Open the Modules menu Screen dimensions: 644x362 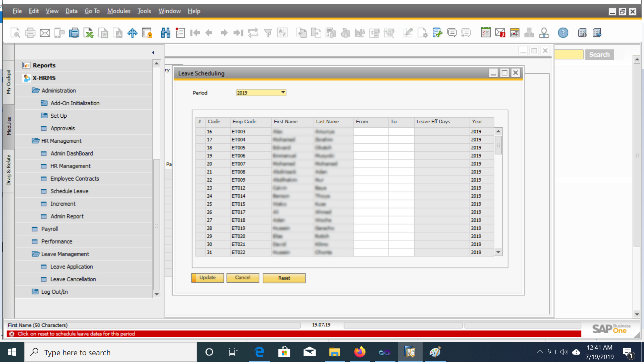click(x=119, y=11)
